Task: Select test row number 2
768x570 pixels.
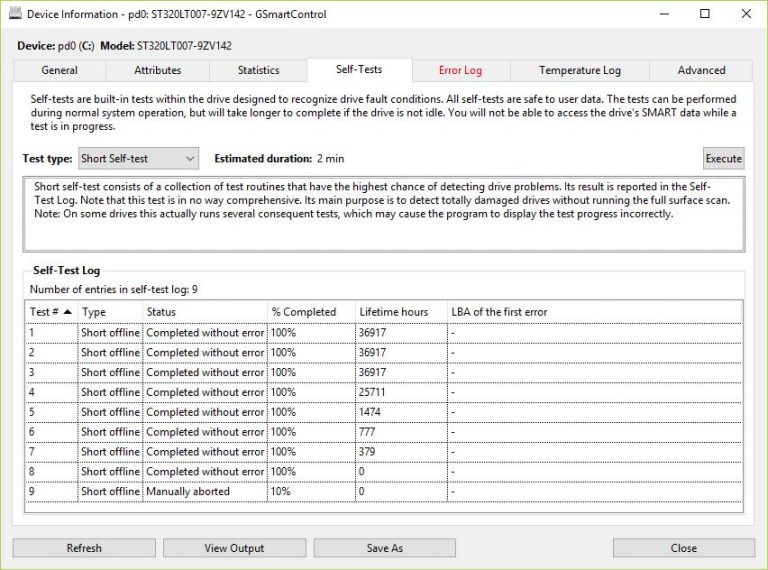Action: click(x=384, y=353)
